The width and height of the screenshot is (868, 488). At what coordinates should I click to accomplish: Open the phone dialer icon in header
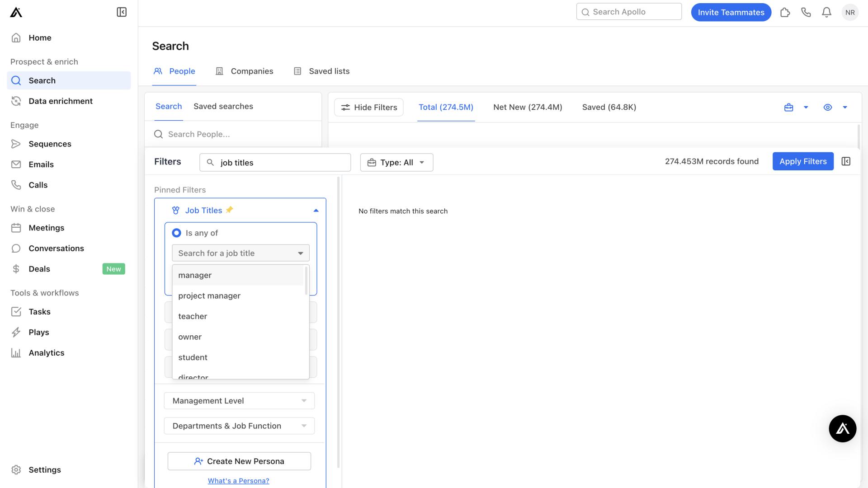806,12
